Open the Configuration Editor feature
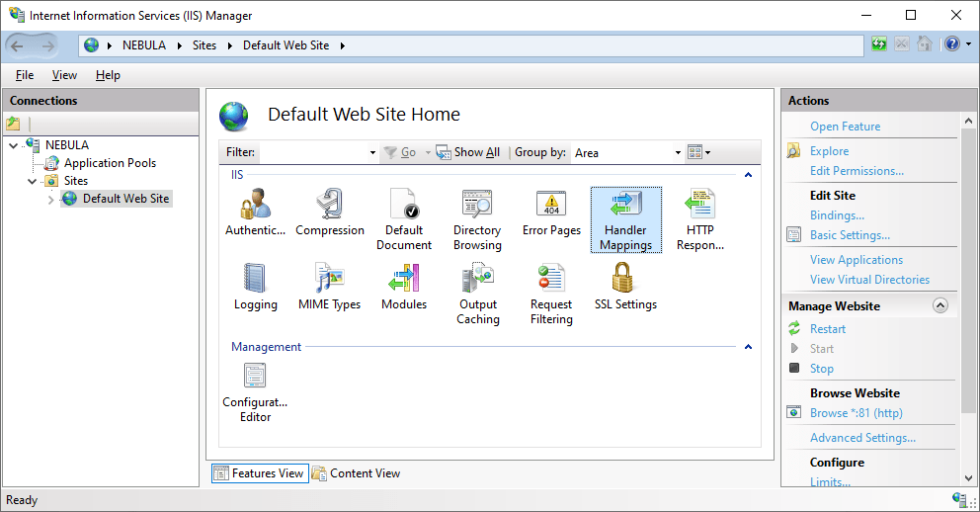The height and width of the screenshot is (512, 980). point(255,392)
